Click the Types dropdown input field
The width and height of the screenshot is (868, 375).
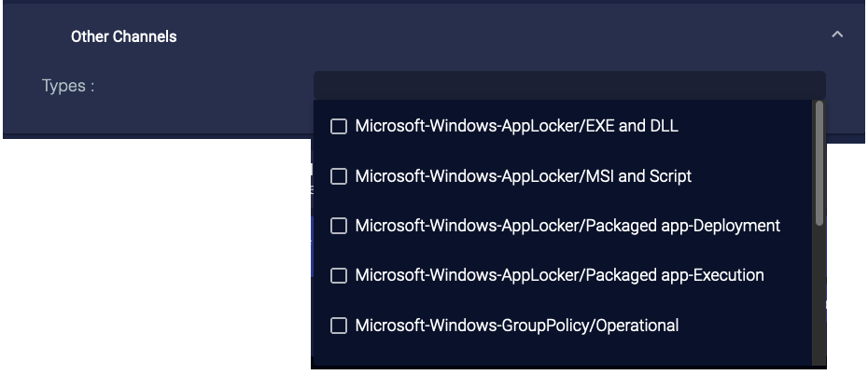(569, 85)
